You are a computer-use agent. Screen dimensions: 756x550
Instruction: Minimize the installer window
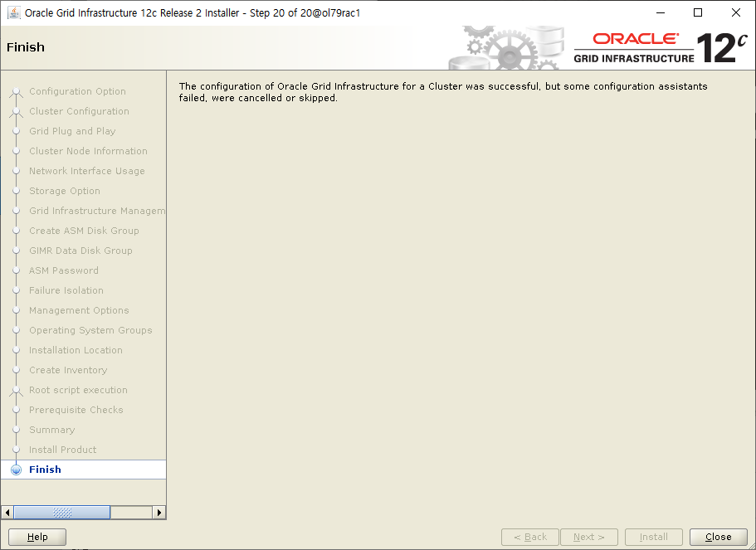tap(660, 13)
